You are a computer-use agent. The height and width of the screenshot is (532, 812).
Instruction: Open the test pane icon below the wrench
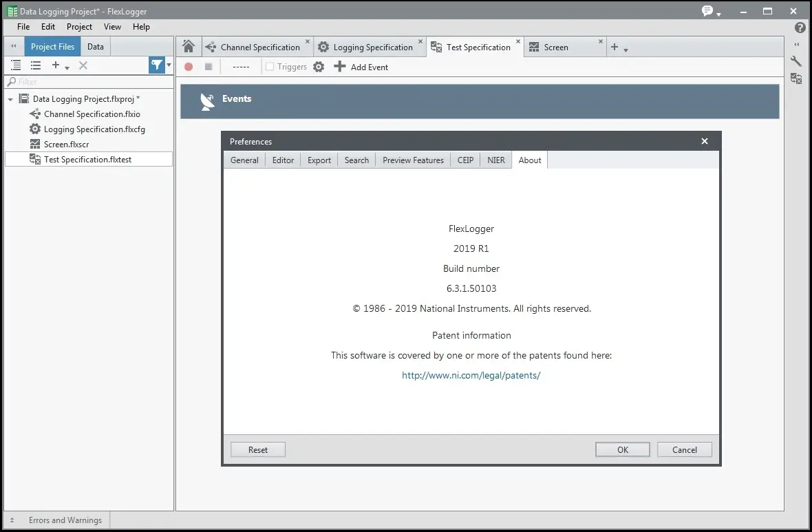point(796,78)
